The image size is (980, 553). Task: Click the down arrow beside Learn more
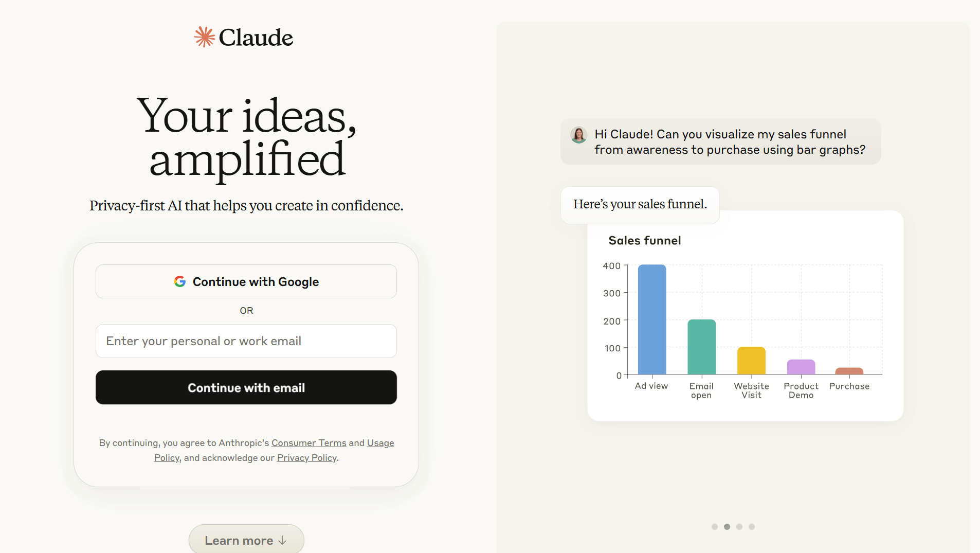(282, 541)
